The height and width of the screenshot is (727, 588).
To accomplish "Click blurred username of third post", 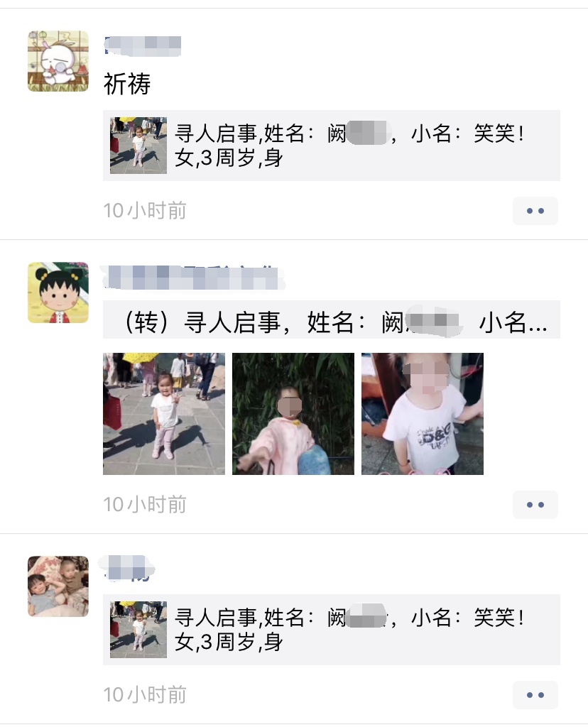I will click(126, 569).
